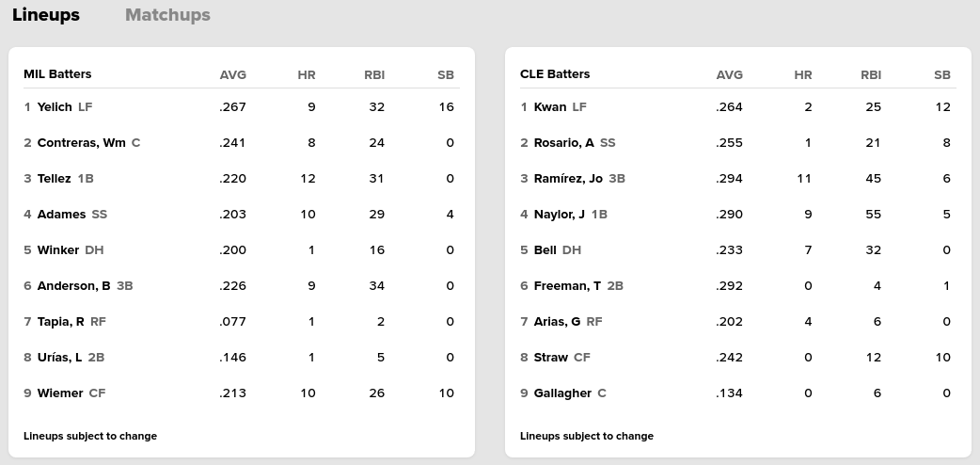Select the Lineups tab
The image size is (980, 465).
point(46,15)
